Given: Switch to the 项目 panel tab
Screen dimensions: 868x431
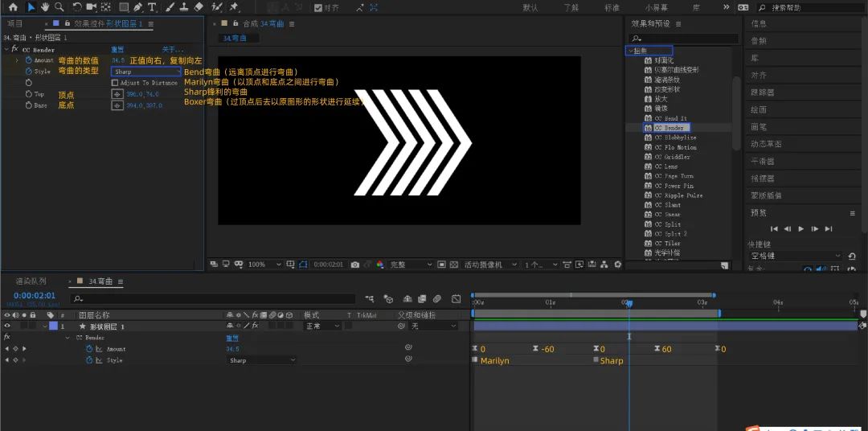Looking at the screenshot, I should coord(15,24).
